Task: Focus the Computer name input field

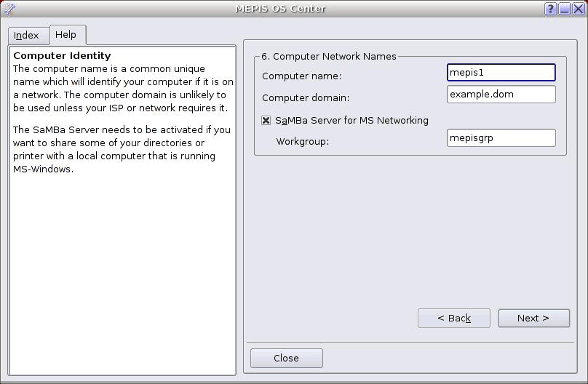Action: (x=501, y=73)
